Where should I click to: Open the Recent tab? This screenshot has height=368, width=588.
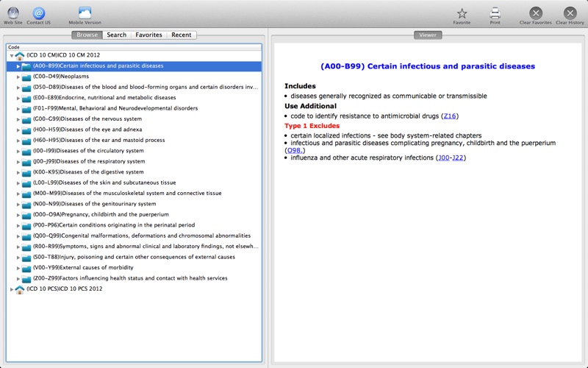pos(182,35)
